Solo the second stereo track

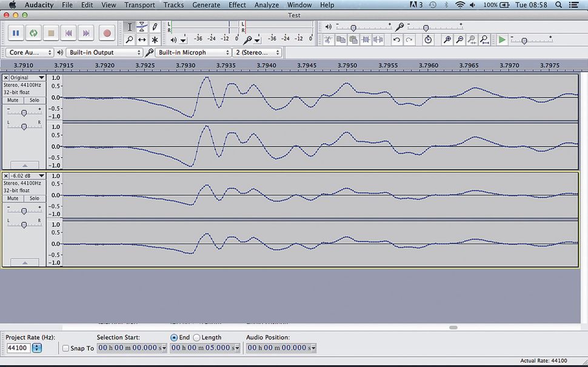click(x=34, y=198)
